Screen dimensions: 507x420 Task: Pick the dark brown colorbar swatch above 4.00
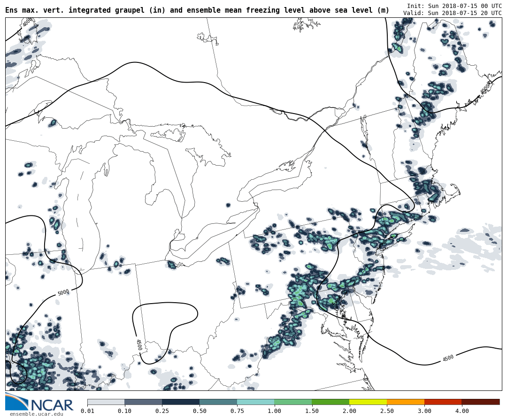pyautogui.click(x=481, y=402)
